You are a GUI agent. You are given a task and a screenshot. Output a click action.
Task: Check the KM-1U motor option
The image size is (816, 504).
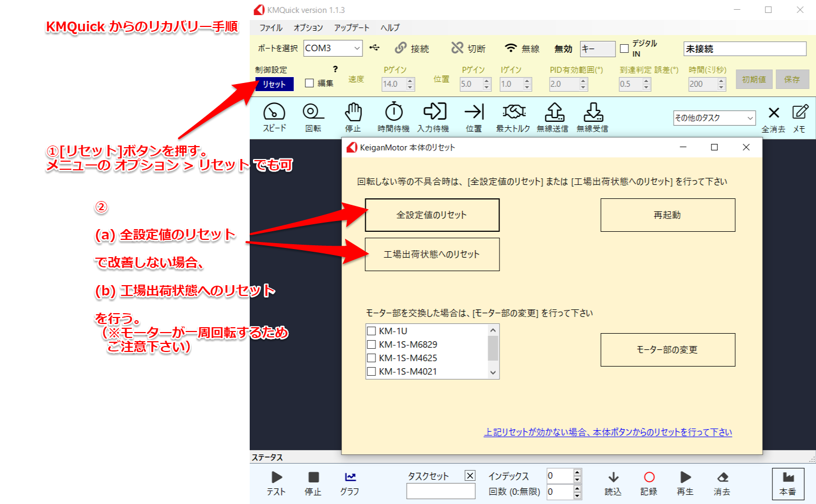pos(371,331)
